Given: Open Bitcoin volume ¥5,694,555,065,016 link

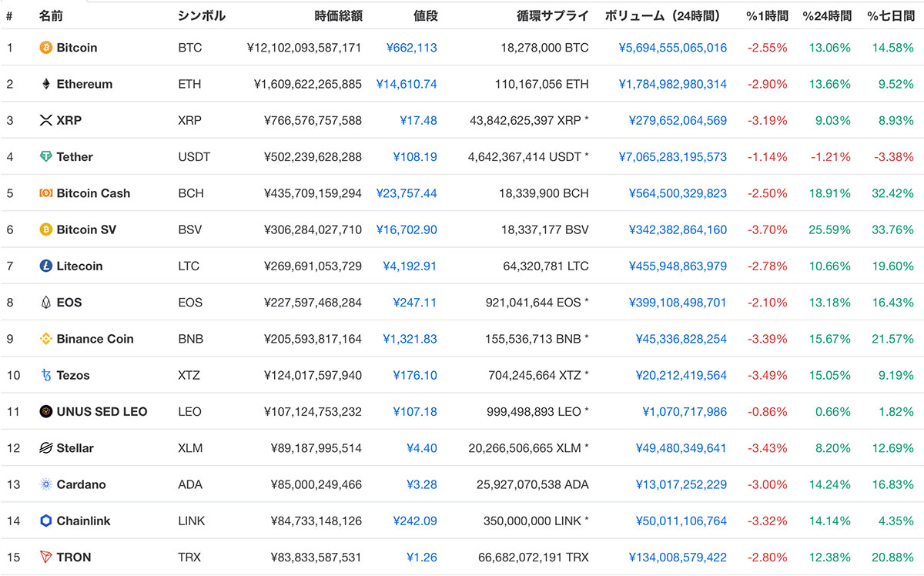Looking at the screenshot, I should (673, 48).
